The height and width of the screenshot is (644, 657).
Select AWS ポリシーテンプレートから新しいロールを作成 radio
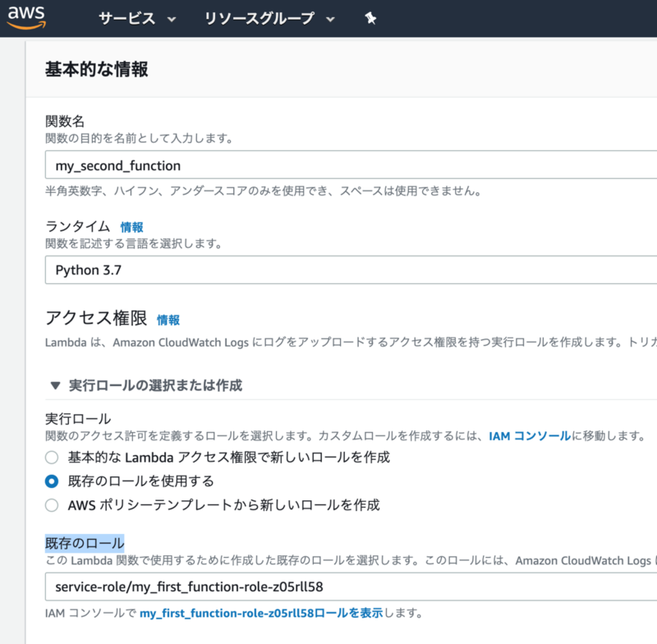tap(52, 505)
